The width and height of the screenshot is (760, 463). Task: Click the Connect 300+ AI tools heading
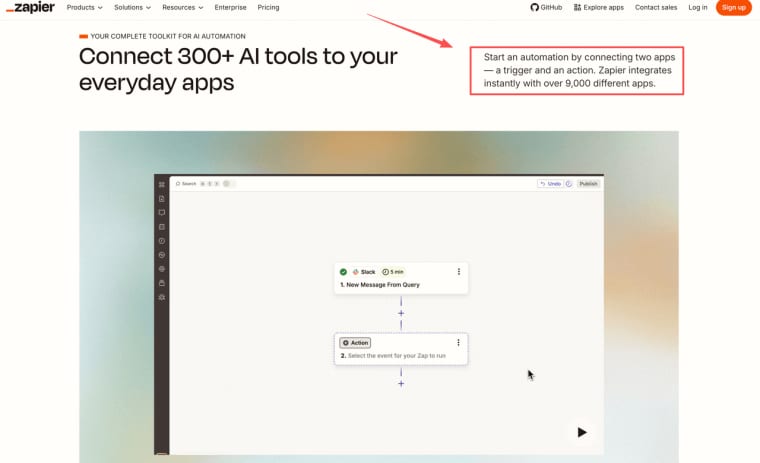tap(238, 69)
